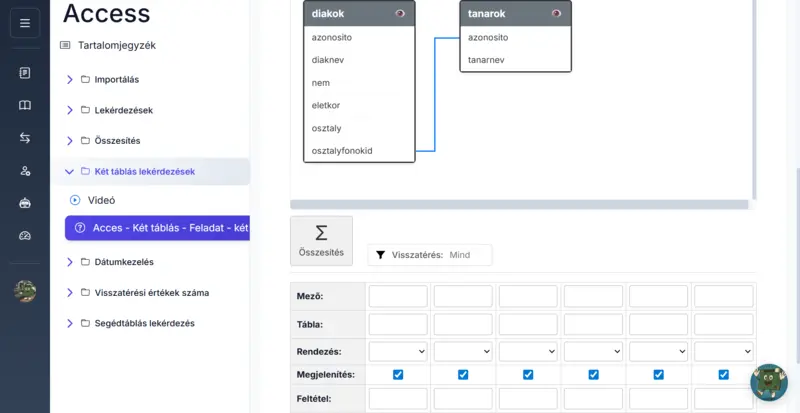Open the hamburger menu in the sidebar
The height and width of the screenshot is (413, 800).
25,23
